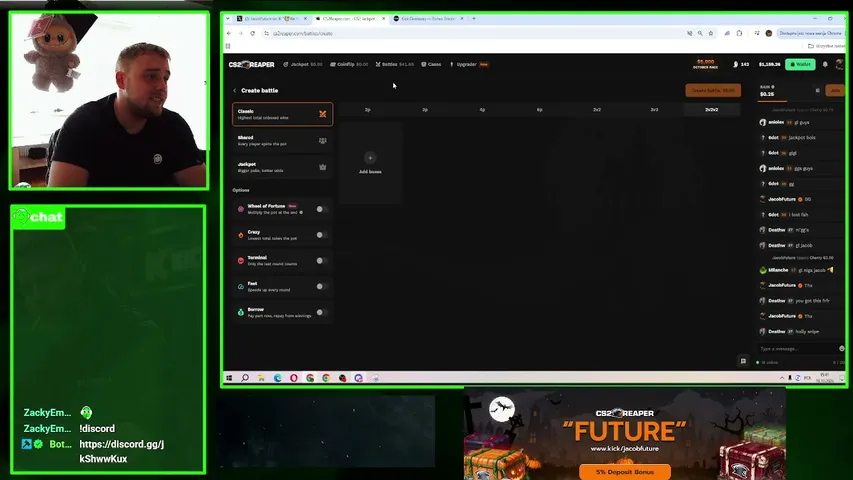Open Windows taskbar search
853x480 pixels.
tap(245, 378)
